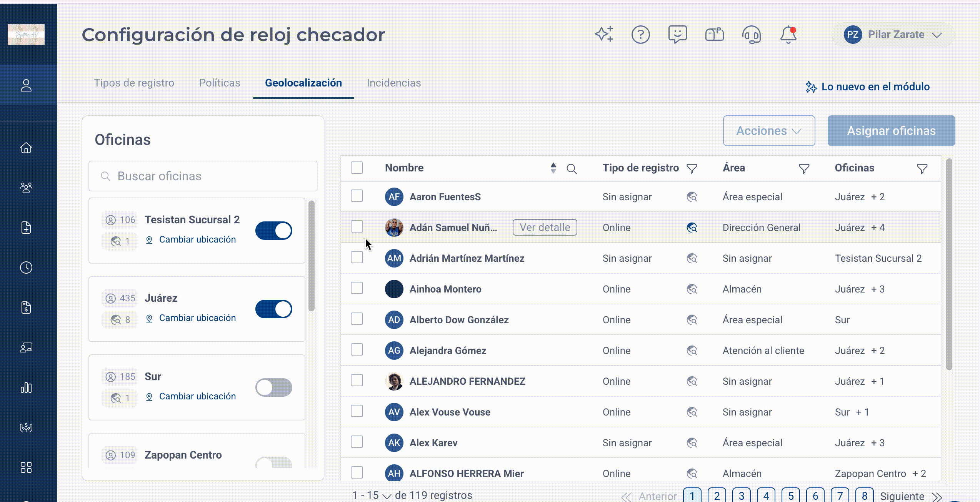Viewport: 980px width, 502px height.
Task: Open the AI sparkle icon in header
Action: pos(604,34)
